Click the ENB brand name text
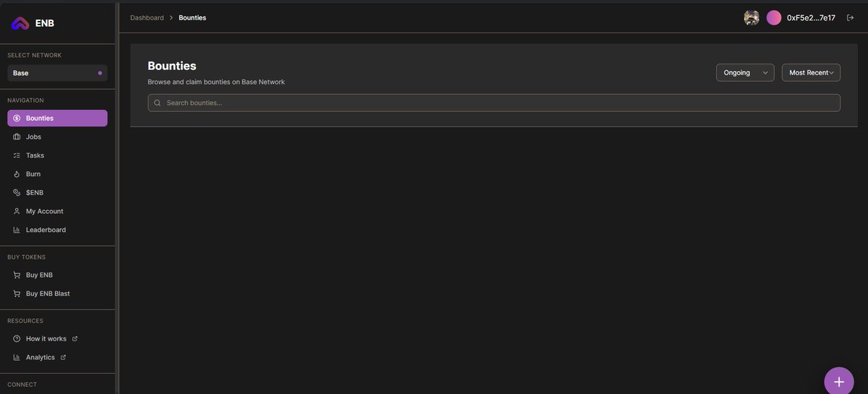Screen dimensions: 868x394 pos(45,23)
